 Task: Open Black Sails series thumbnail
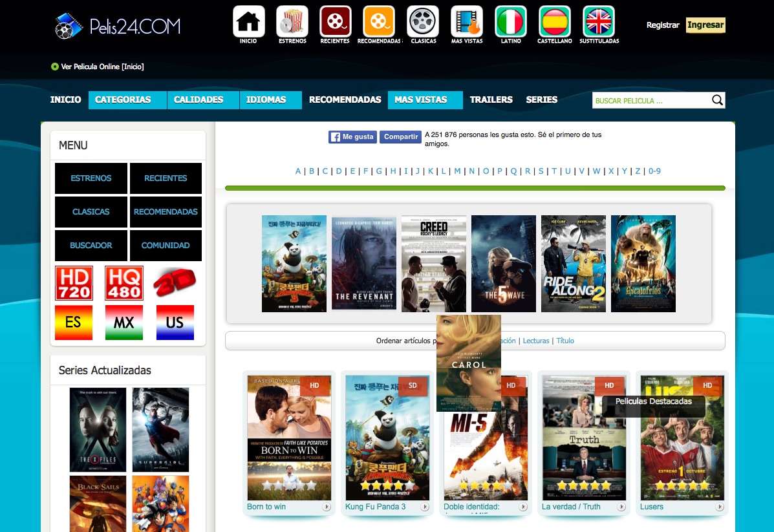pyautogui.click(x=98, y=504)
